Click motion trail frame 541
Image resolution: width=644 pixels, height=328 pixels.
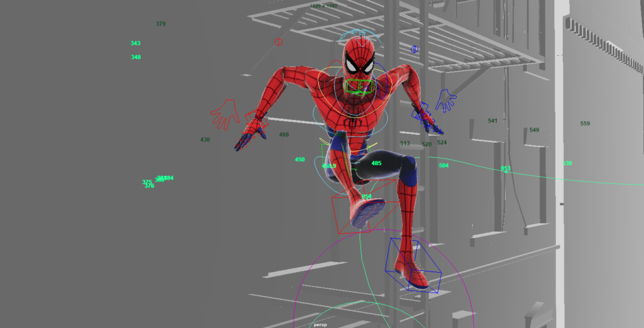[492, 121]
